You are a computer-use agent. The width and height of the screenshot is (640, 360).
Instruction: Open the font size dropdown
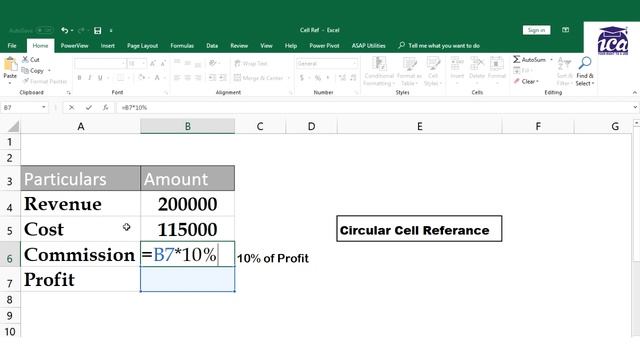point(143,64)
